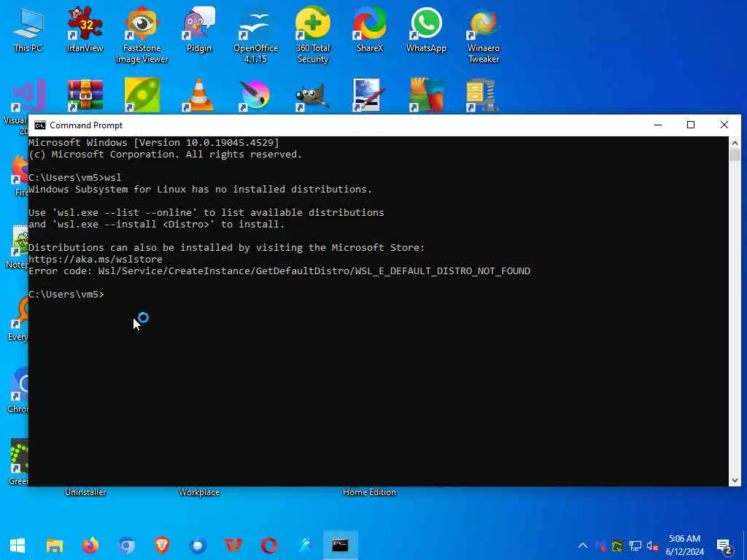The image size is (747, 560).
Task: Select the Pidgin desktop icon
Action: pyautogui.click(x=198, y=31)
